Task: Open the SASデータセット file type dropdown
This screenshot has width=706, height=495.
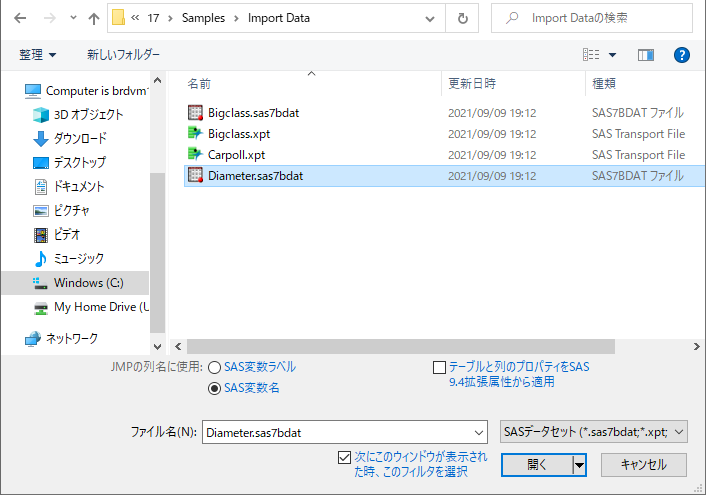Action: pos(593,432)
